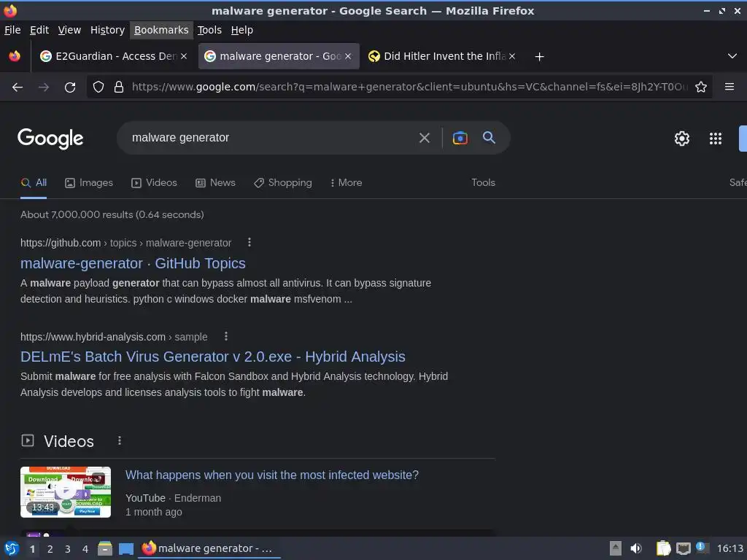Switch to Images results
747x560 pixels.
click(x=89, y=183)
